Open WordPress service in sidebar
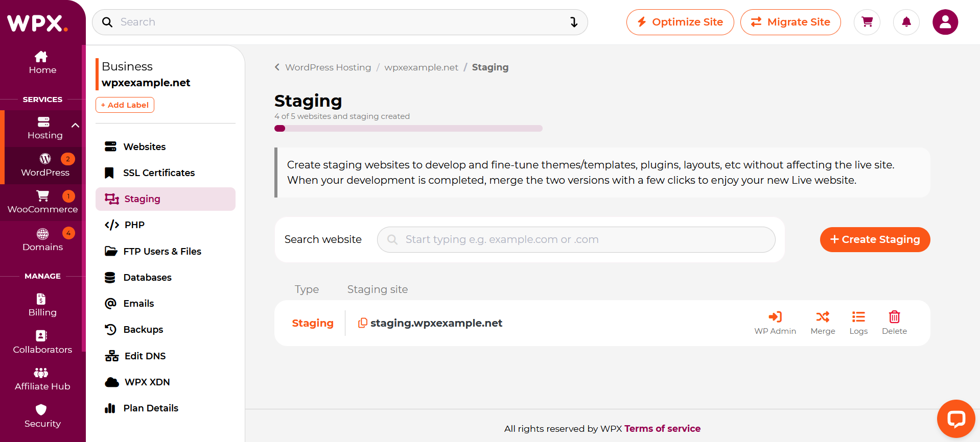 click(x=45, y=165)
